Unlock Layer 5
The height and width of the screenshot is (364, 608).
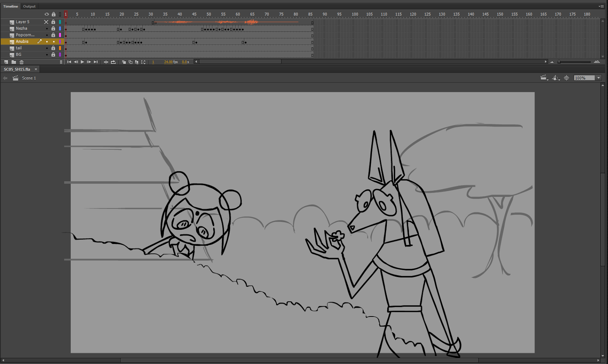(54, 22)
